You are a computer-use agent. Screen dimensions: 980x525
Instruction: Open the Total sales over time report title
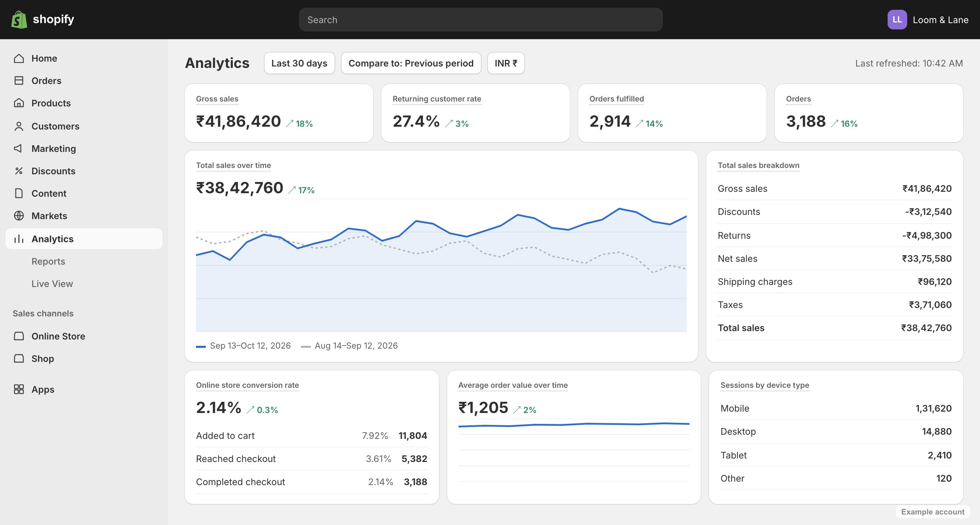pos(233,166)
